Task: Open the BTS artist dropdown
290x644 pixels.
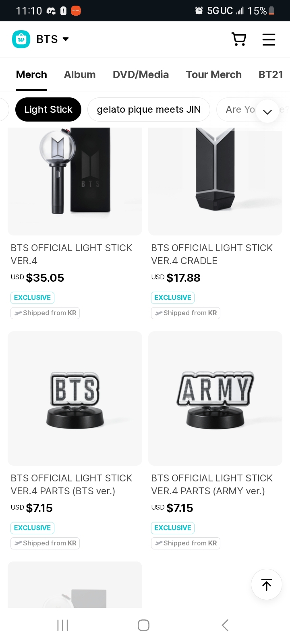Action: [52, 39]
